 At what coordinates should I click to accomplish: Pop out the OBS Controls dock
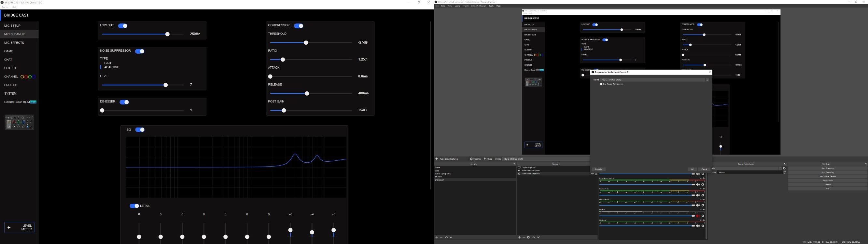866,164
